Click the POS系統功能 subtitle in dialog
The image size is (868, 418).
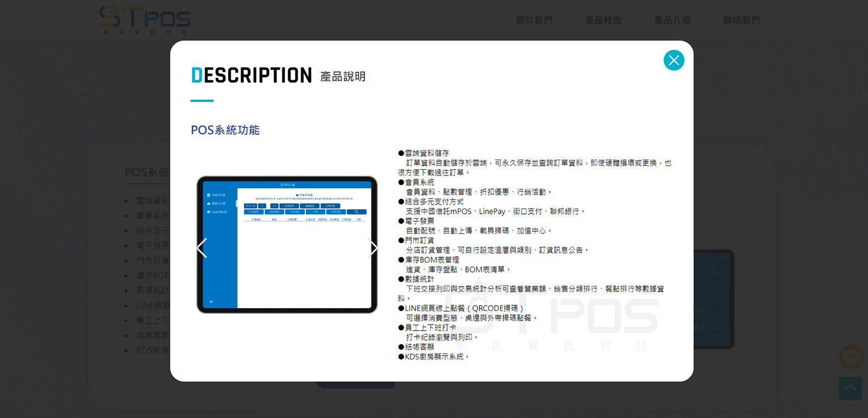coord(225,130)
